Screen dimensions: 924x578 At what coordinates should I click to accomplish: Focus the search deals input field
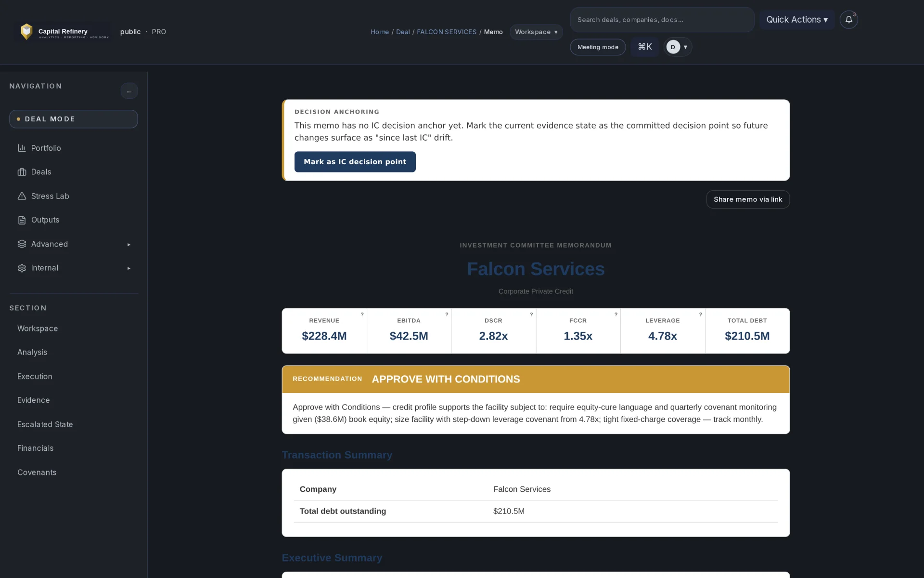point(662,20)
